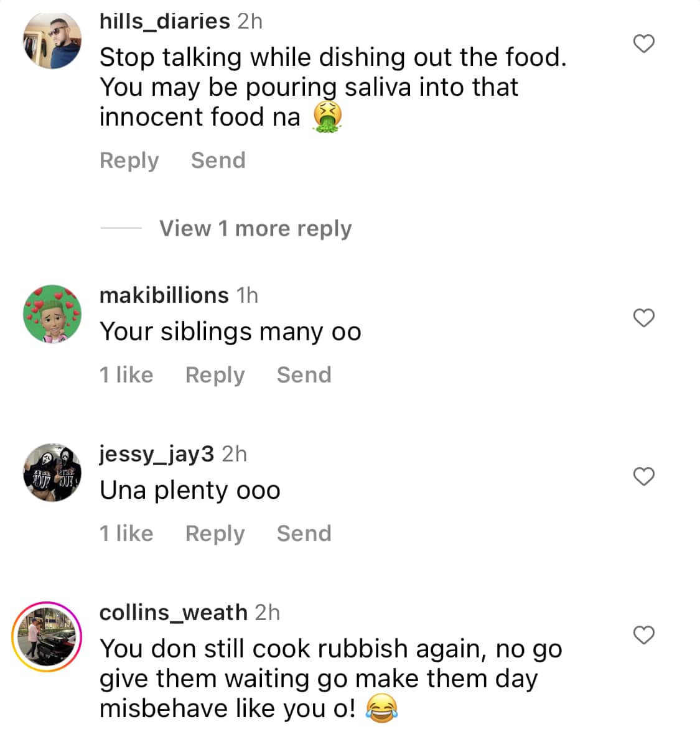Open makibillions avatar
700x737 pixels.
coord(52,314)
